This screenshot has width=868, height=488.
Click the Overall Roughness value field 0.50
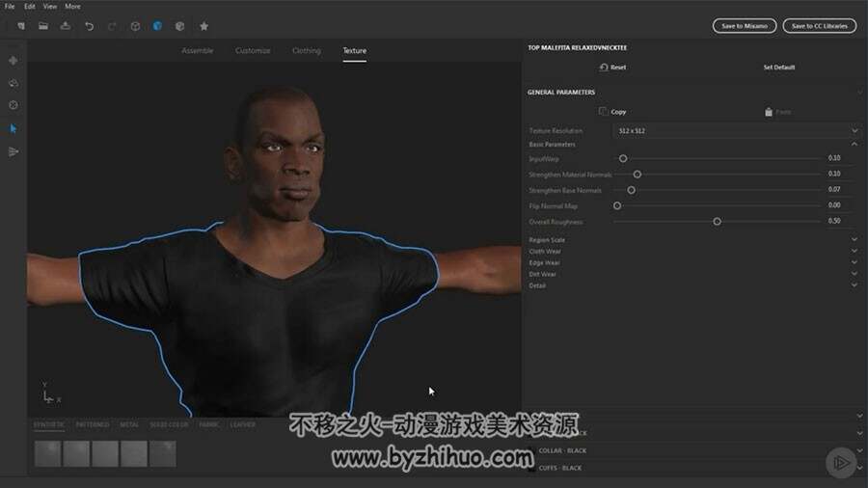(x=834, y=221)
